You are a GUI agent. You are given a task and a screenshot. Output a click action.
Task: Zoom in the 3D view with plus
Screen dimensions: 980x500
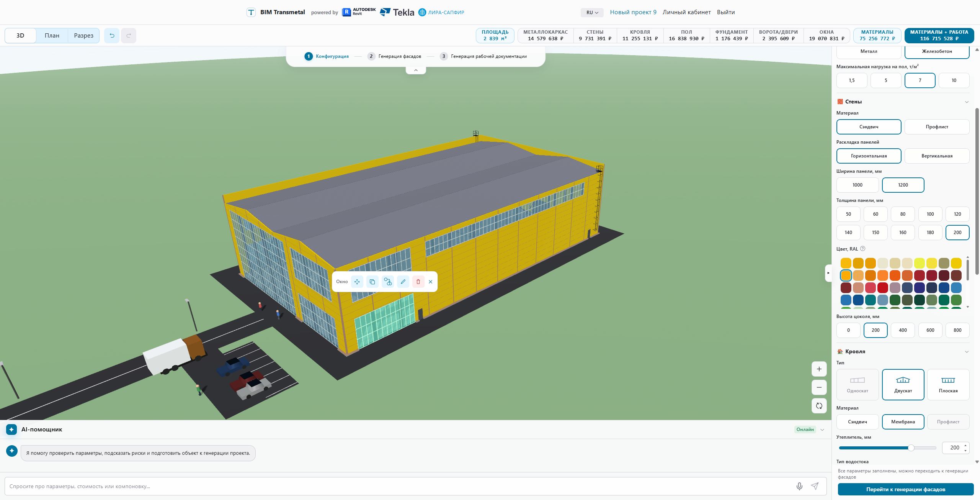(819, 369)
